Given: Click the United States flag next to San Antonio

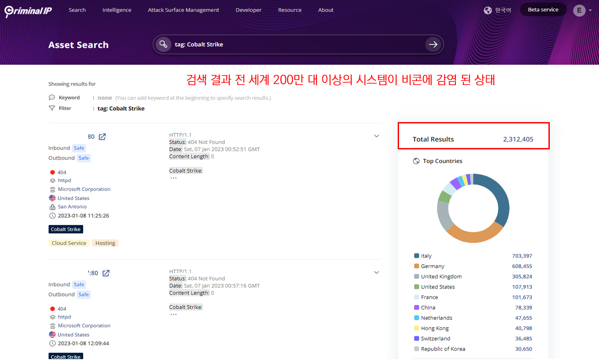Looking at the screenshot, I should point(52,198).
